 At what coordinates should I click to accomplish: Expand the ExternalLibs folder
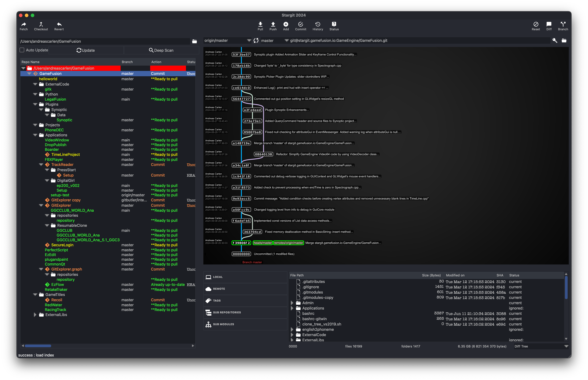[35, 315]
